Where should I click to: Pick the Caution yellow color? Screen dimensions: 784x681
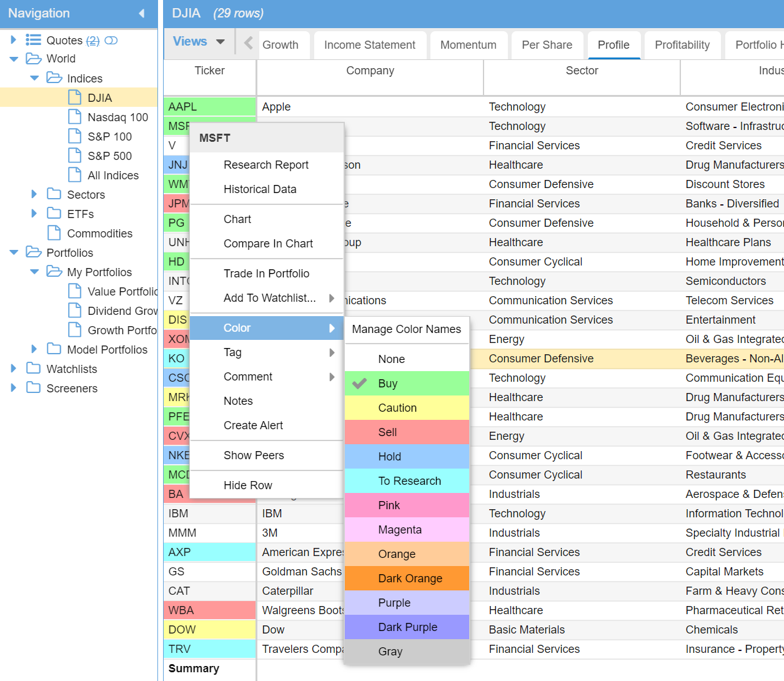click(x=407, y=408)
